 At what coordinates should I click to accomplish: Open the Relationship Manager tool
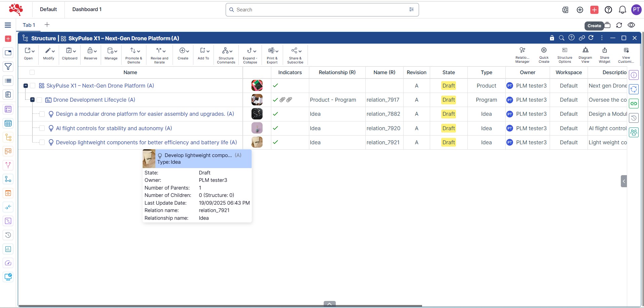(522, 54)
